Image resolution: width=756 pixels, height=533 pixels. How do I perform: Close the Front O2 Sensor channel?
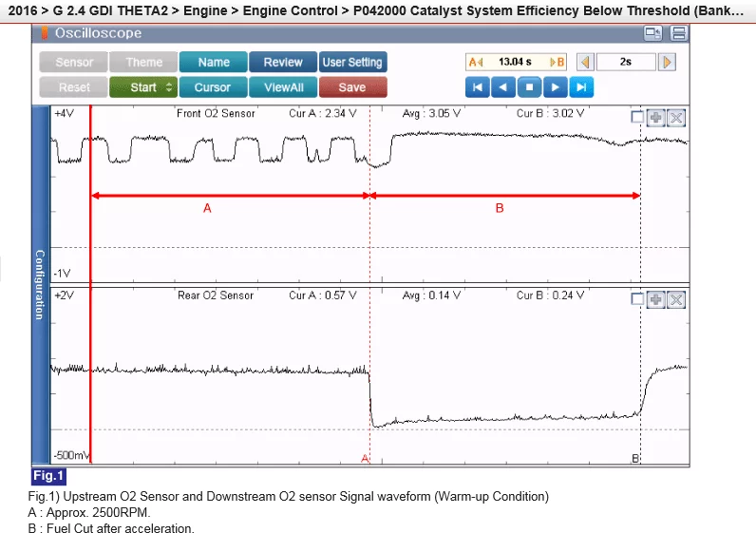click(676, 118)
